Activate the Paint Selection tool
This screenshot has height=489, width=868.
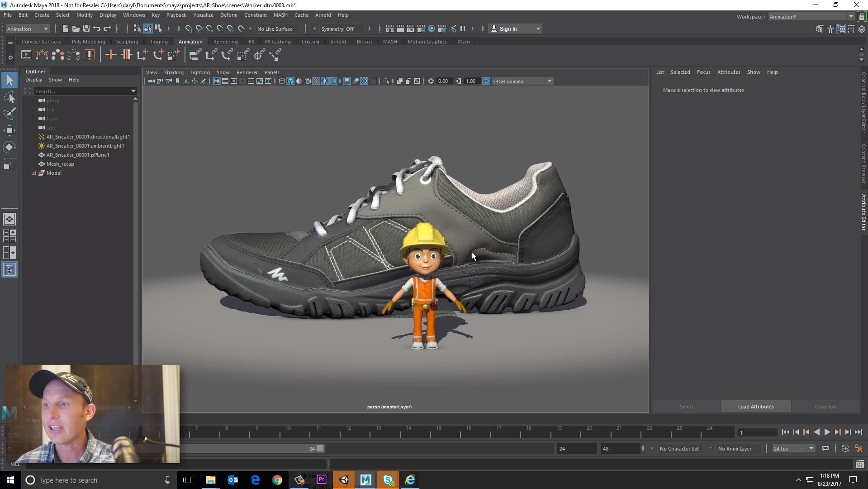pos(9,114)
